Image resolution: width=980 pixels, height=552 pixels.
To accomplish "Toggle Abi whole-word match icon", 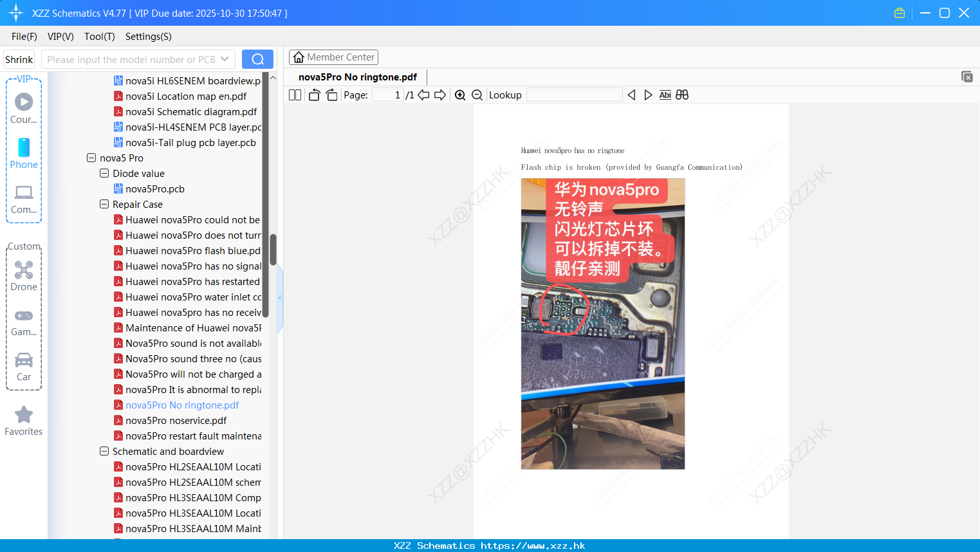I will click(x=665, y=95).
